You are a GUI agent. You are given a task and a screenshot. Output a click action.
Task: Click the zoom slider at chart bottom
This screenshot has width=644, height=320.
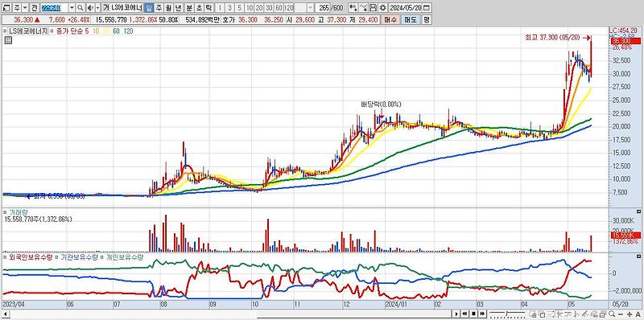tap(507, 314)
